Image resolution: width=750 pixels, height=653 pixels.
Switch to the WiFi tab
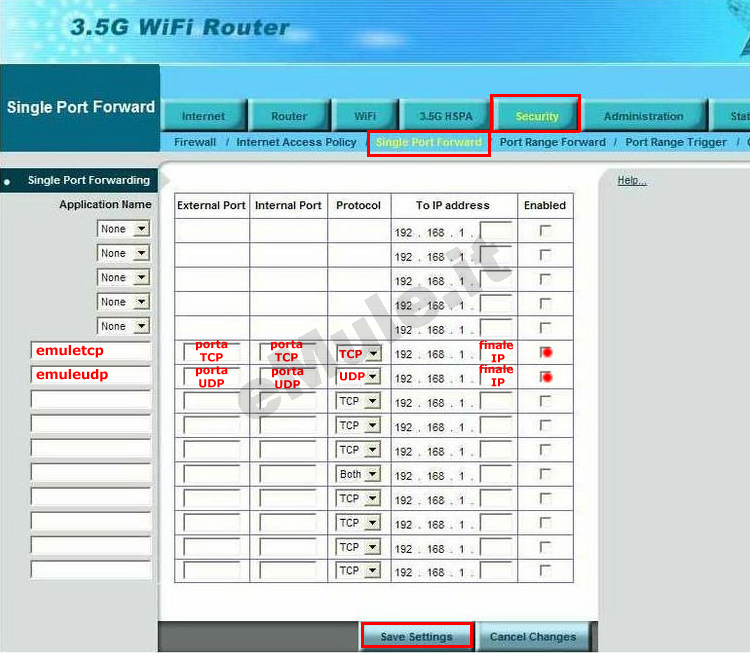(x=365, y=116)
